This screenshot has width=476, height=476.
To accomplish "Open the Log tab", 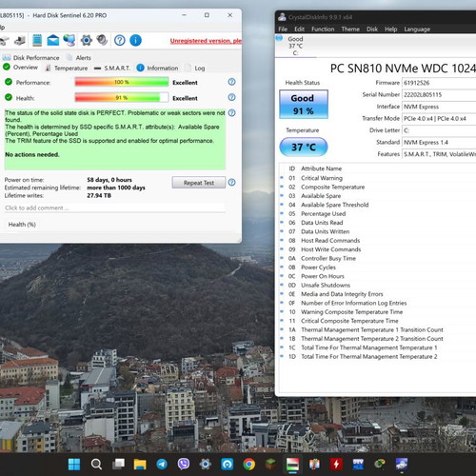I will click(195, 68).
